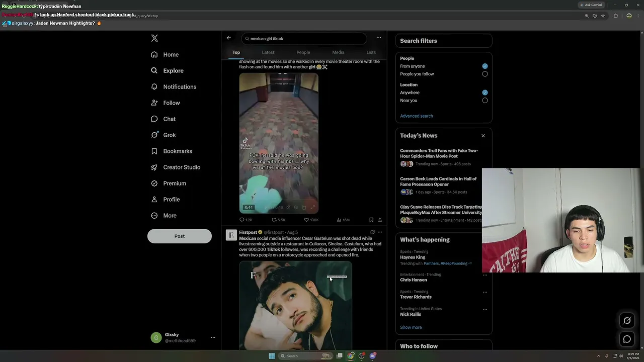Image resolution: width=644 pixels, height=362 pixels.
Task: Open the Firstpost photo of Cesar Gastelum
Action: click(295, 305)
